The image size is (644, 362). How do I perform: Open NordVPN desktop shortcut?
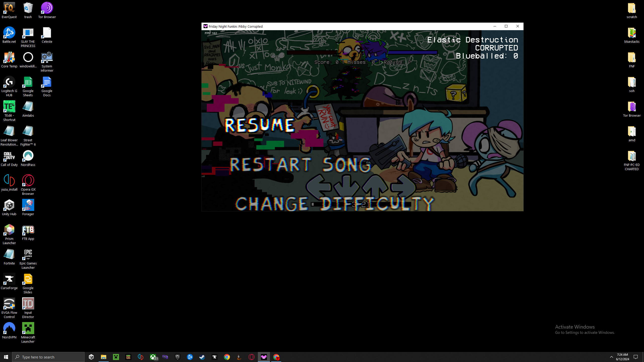(x=9, y=331)
